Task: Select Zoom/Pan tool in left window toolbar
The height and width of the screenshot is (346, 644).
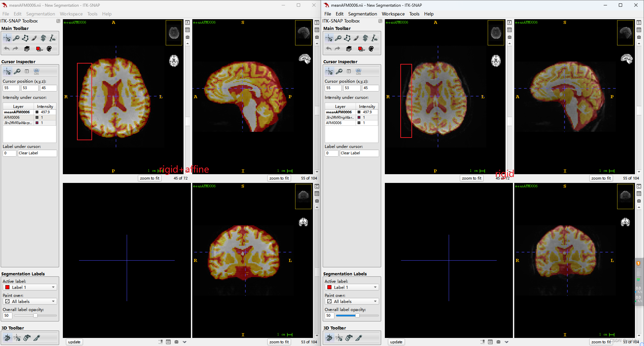Action: [16, 38]
